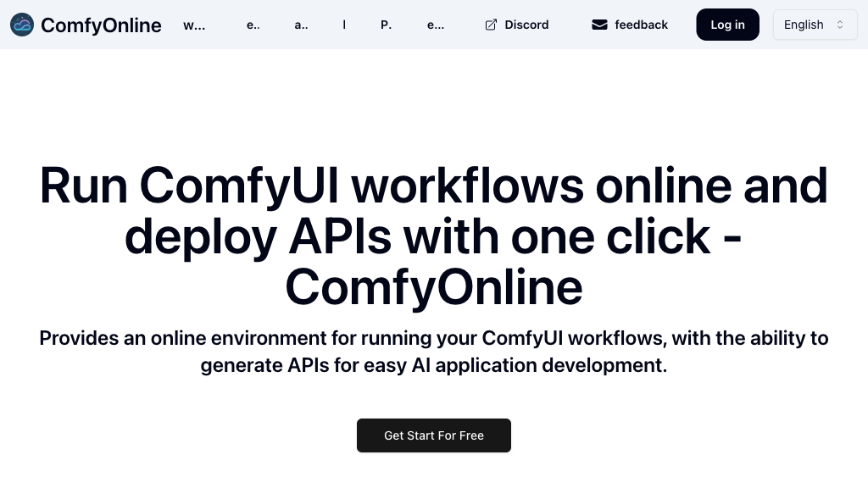Click the up-down chevron in language selector
Image resolution: width=868 pixels, height=488 pixels.
(840, 25)
